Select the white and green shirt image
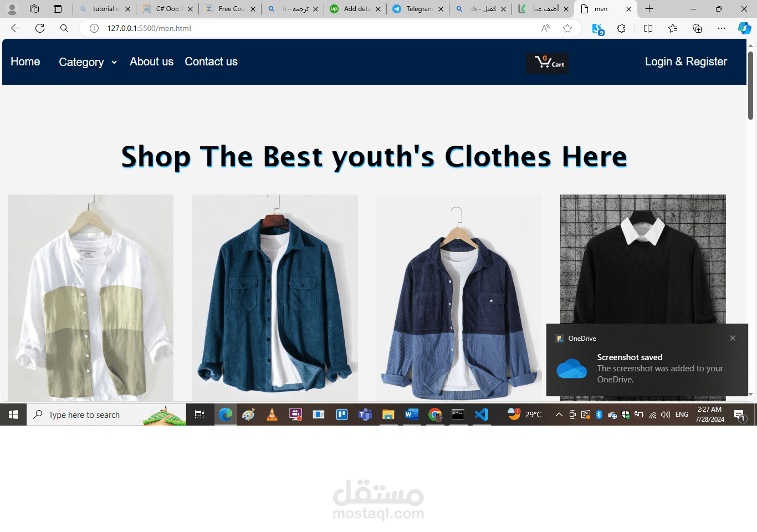 pyautogui.click(x=91, y=298)
